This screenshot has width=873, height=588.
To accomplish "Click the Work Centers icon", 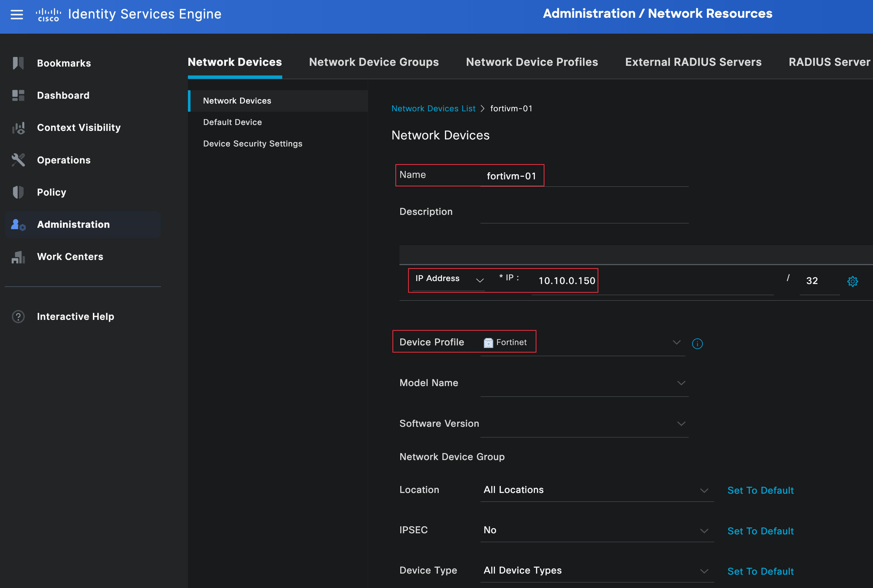I will point(18,257).
